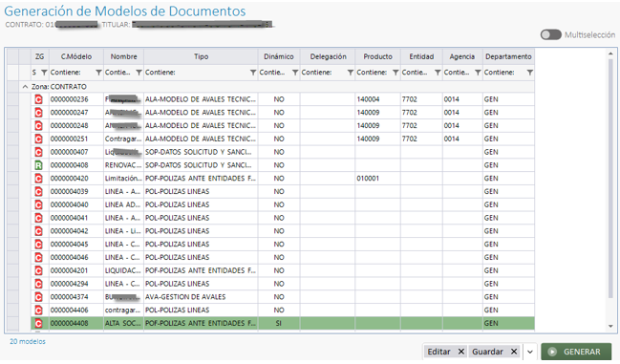Click the red C icon for model 0000000248
This screenshot has height=364, width=620.
click(x=38, y=126)
